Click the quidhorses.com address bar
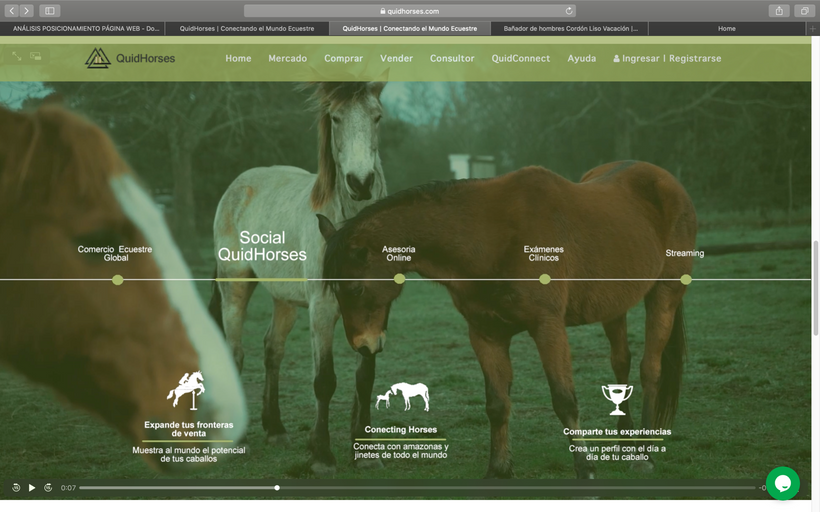This screenshot has width=820, height=512. [410, 11]
